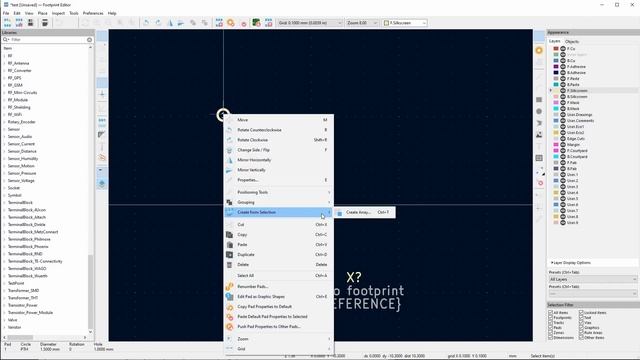This screenshot has width=640, height=360.
Task: Expand the Sensor library tree item
Action: pos(4,129)
